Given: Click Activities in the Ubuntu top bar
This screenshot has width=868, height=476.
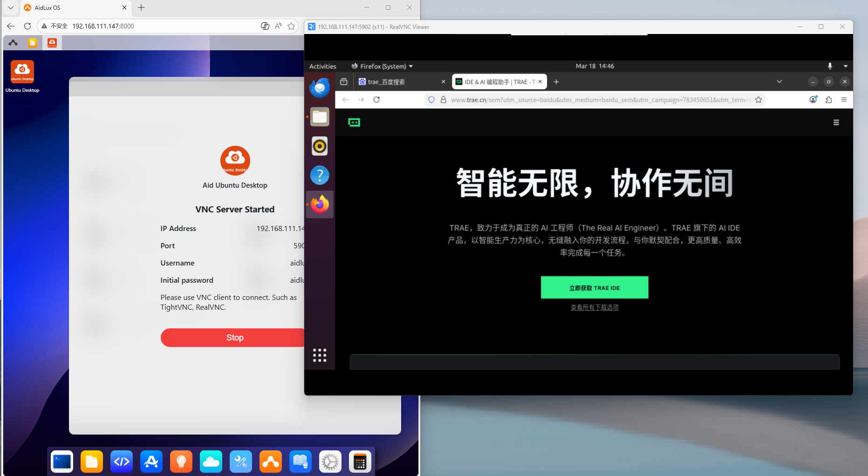Looking at the screenshot, I should [322, 66].
